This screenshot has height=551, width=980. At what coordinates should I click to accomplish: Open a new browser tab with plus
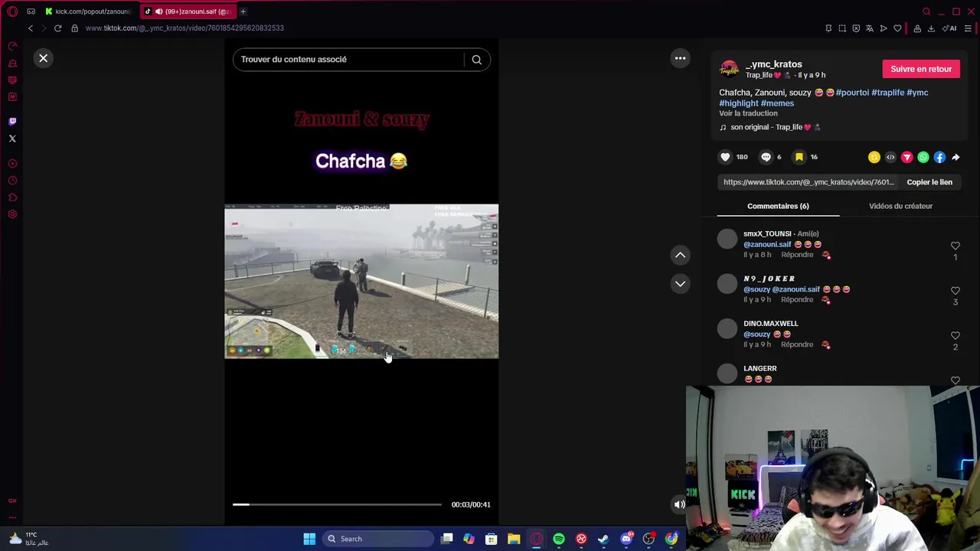tap(243, 11)
